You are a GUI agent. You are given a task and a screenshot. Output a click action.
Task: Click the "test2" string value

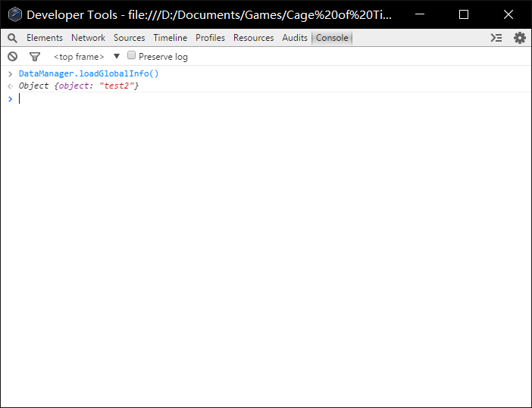[x=117, y=86]
